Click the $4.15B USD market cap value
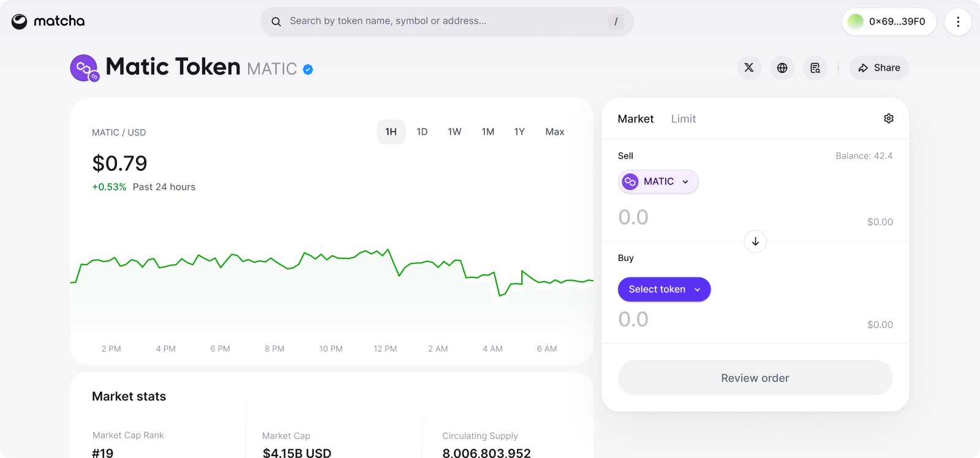Image resolution: width=980 pixels, height=458 pixels. click(x=297, y=453)
